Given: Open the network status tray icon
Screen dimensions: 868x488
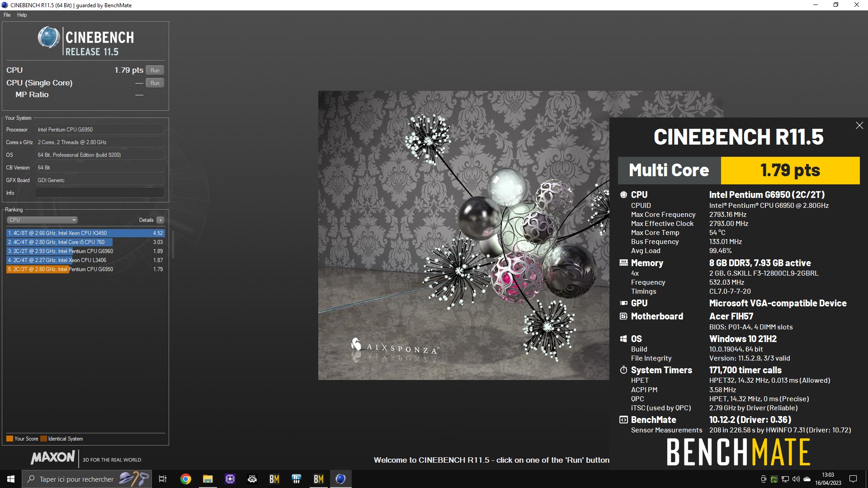Looking at the screenshot, I should [785, 479].
